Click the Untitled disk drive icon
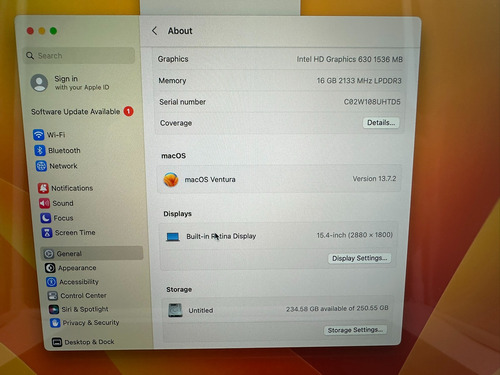500x375 pixels. (175, 310)
